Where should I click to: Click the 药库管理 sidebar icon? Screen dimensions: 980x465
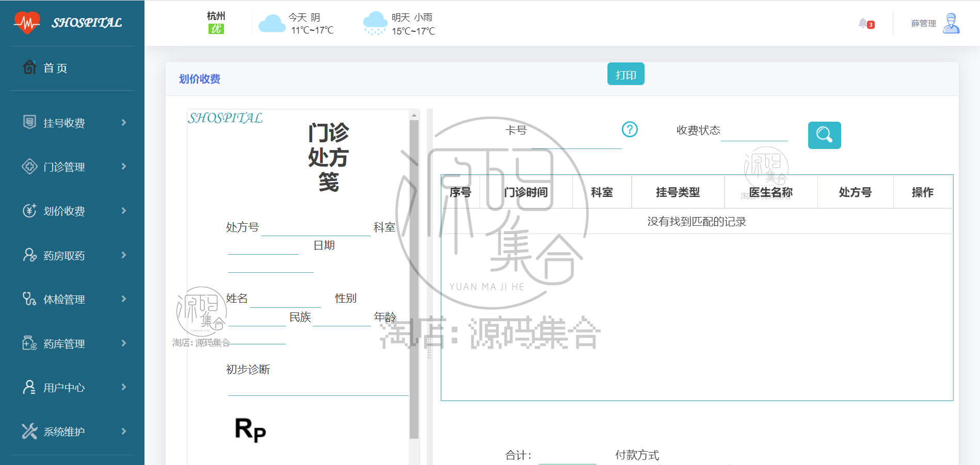[x=29, y=343]
